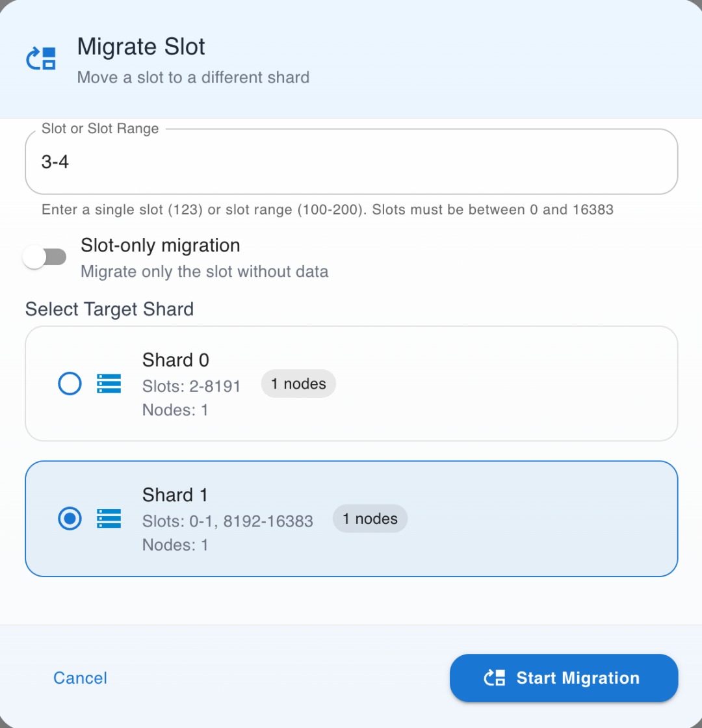Click the 'Slots: 0-1, 8192-16383' text

[x=227, y=521]
